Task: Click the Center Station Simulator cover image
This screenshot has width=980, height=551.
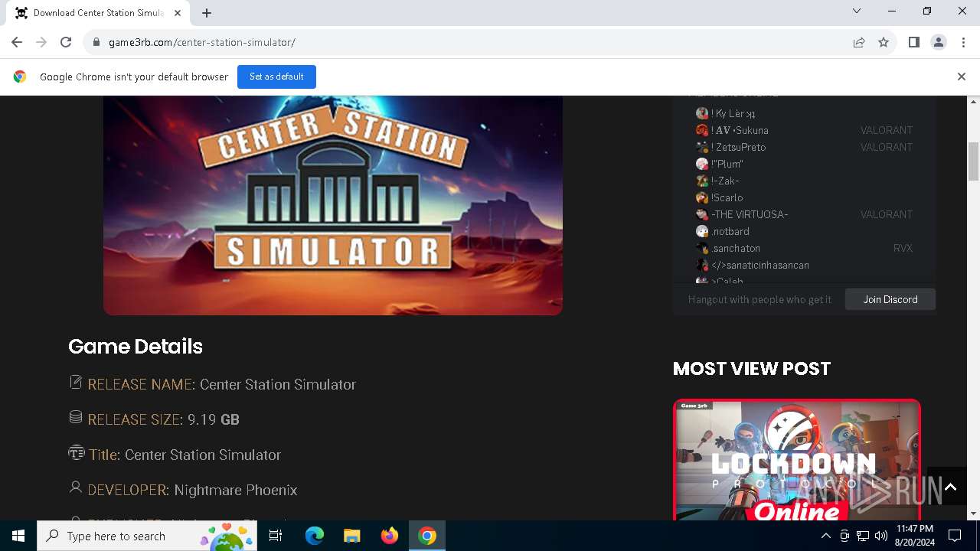Action: 333,205
